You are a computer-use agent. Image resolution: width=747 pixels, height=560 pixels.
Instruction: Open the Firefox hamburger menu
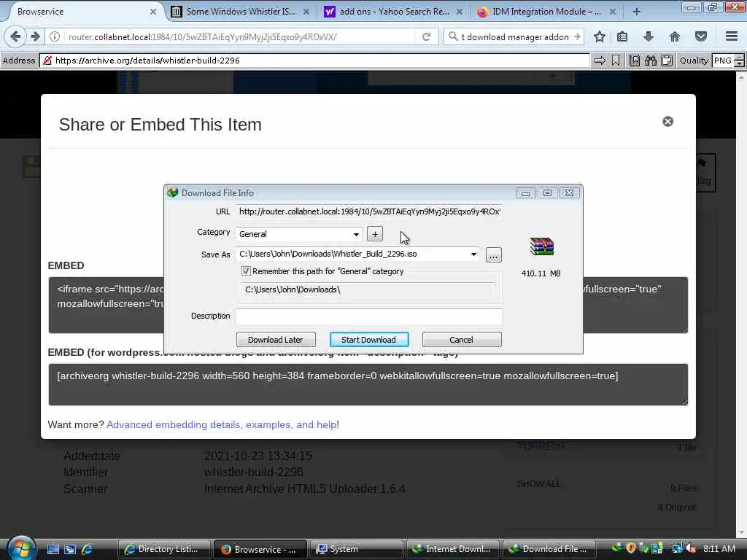point(732,36)
